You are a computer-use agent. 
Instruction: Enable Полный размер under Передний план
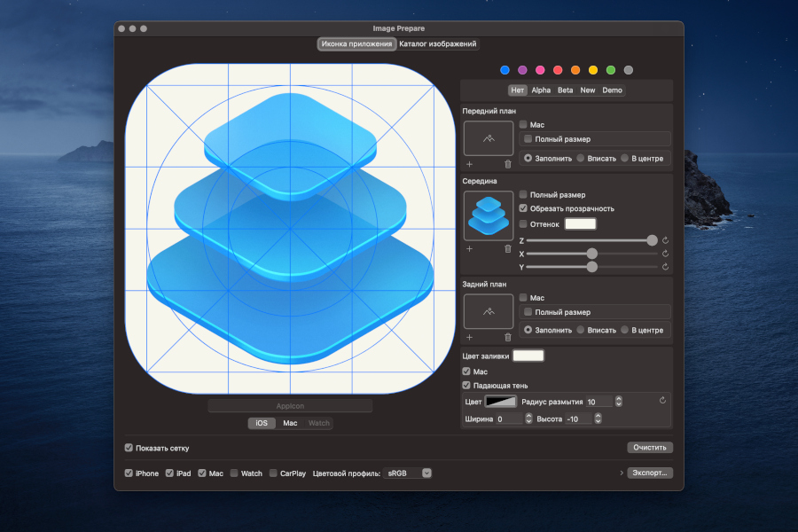point(528,138)
